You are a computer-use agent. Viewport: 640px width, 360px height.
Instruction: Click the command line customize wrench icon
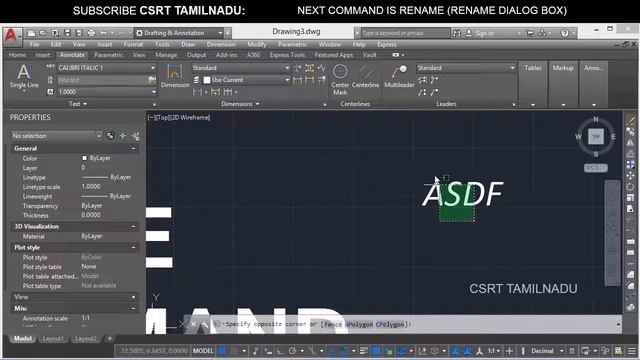(x=204, y=324)
